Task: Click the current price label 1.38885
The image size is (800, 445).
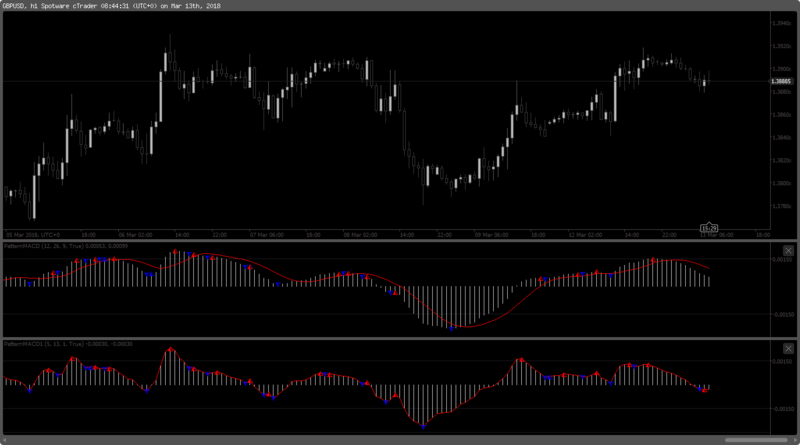Action: click(x=781, y=82)
